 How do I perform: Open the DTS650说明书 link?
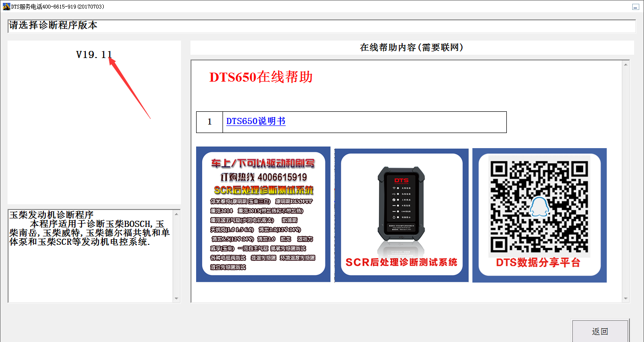[256, 122]
